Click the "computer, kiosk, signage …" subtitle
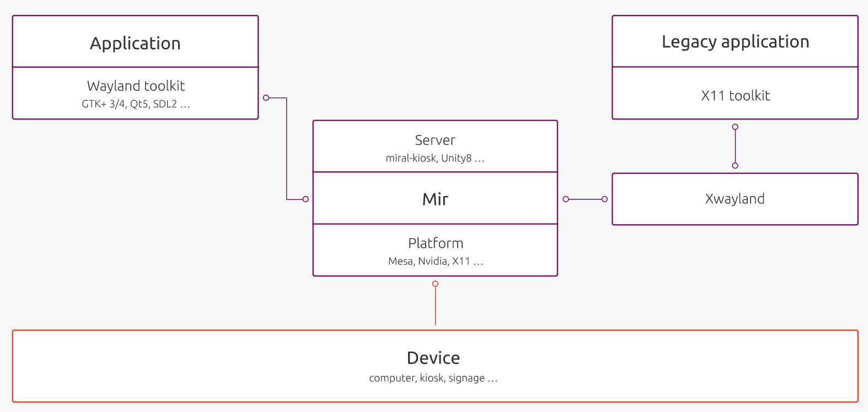The image size is (868, 412). click(433, 378)
